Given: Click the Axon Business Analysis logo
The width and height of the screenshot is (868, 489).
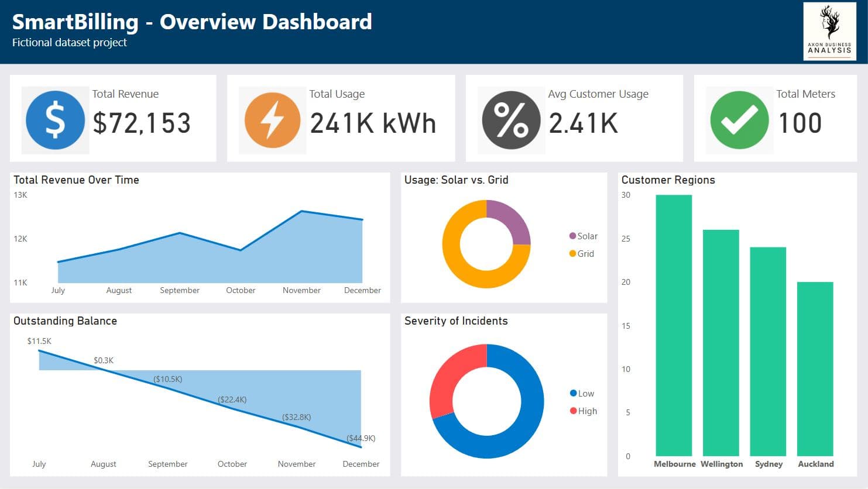Looking at the screenshot, I should click(x=829, y=32).
